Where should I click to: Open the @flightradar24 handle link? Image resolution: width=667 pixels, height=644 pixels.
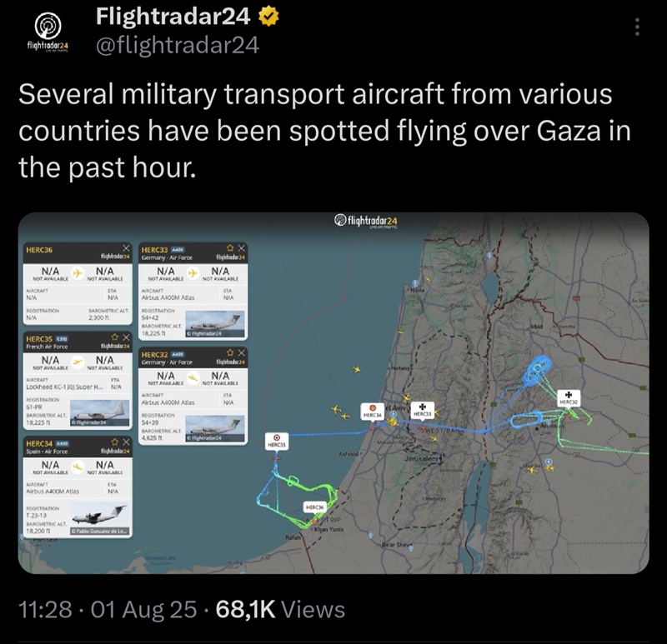click(177, 45)
